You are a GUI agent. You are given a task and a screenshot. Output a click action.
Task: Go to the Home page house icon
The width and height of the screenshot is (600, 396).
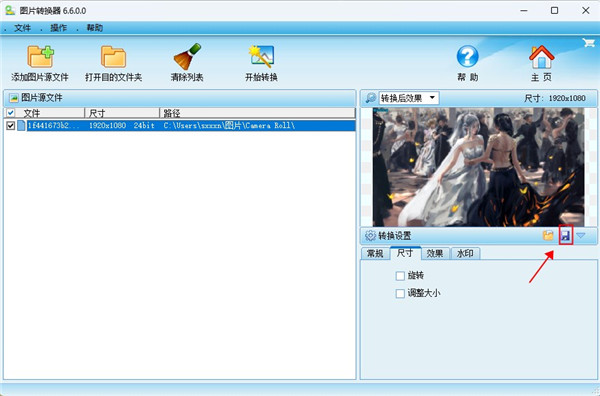click(541, 57)
